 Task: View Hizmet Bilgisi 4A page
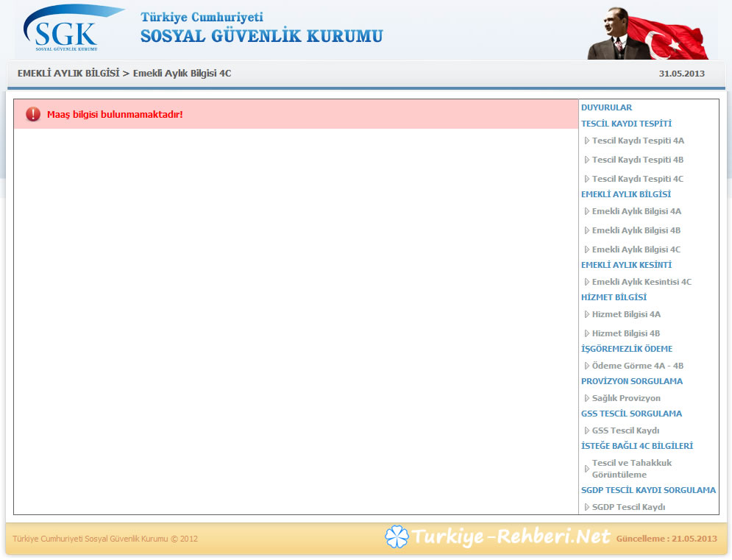pyautogui.click(x=626, y=314)
